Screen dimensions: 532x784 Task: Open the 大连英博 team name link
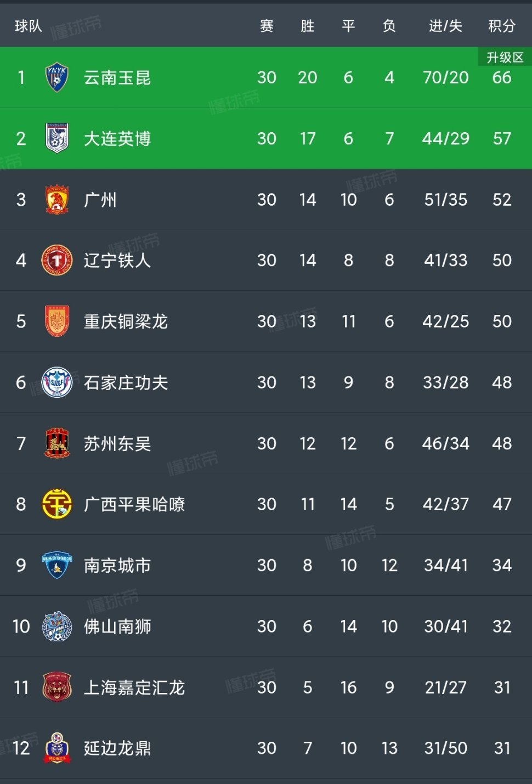pos(117,138)
